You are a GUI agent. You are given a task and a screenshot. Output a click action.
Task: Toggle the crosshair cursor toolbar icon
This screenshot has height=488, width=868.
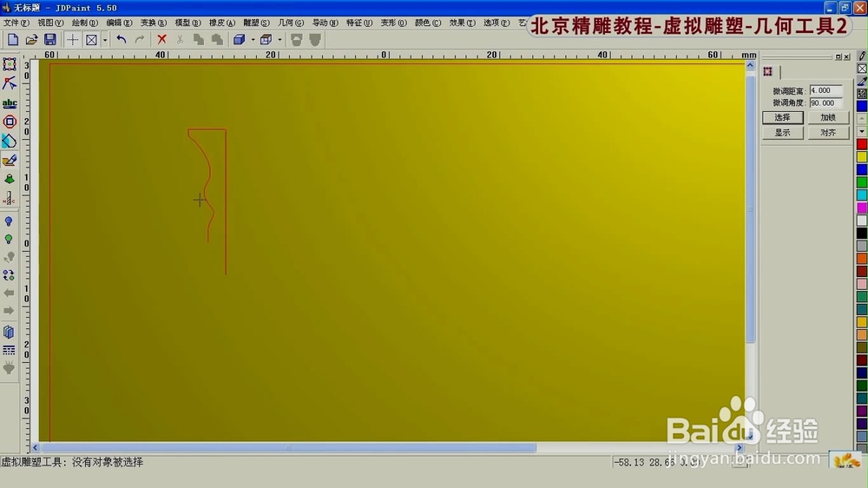click(73, 39)
